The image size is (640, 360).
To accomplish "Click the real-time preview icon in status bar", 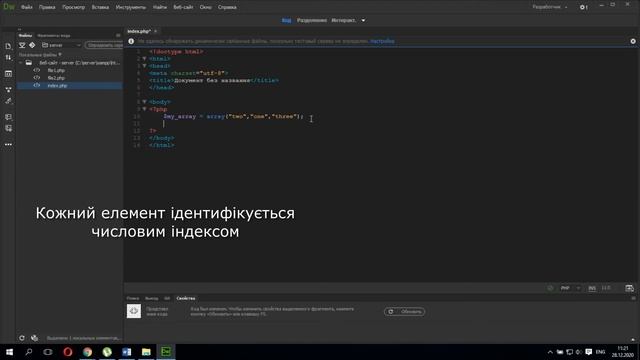I will [629, 288].
